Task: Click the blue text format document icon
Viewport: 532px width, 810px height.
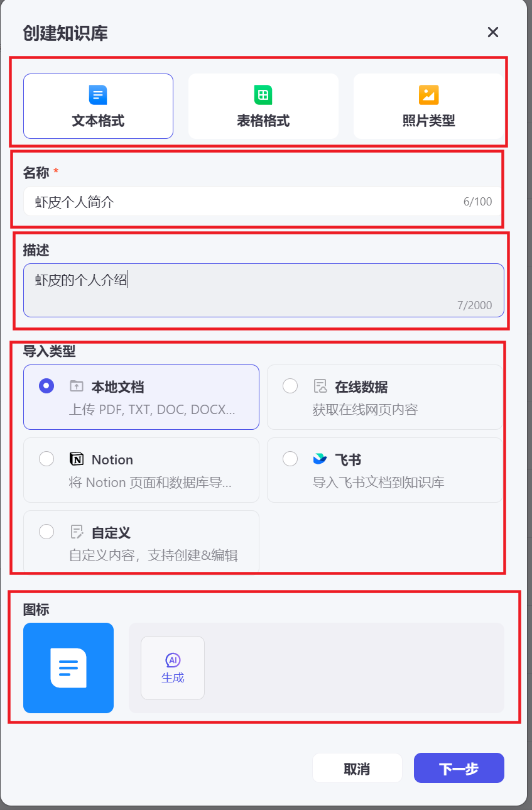Action: [x=98, y=95]
